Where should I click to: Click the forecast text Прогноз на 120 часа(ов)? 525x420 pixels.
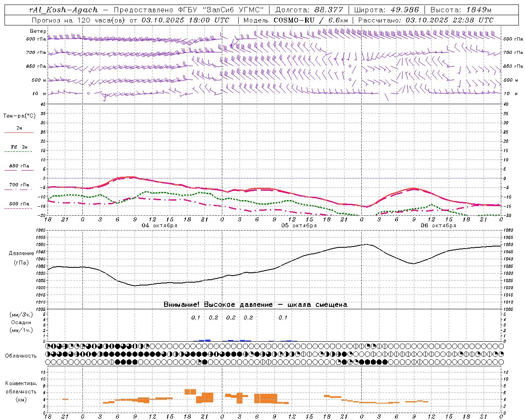[79, 20]
